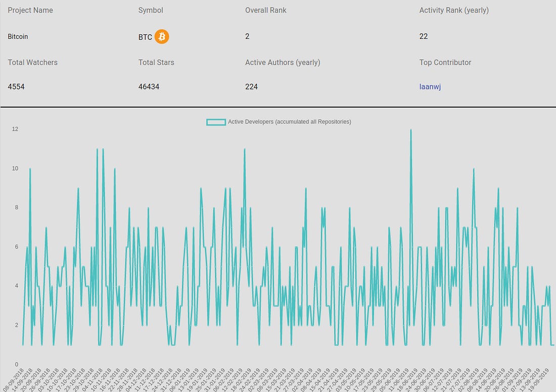The image size is (556, 392).
Task: Click the 'Active Developers (accumulated all Repositories)' legend label
Action: pyautogui.click(x=289, y=122)
